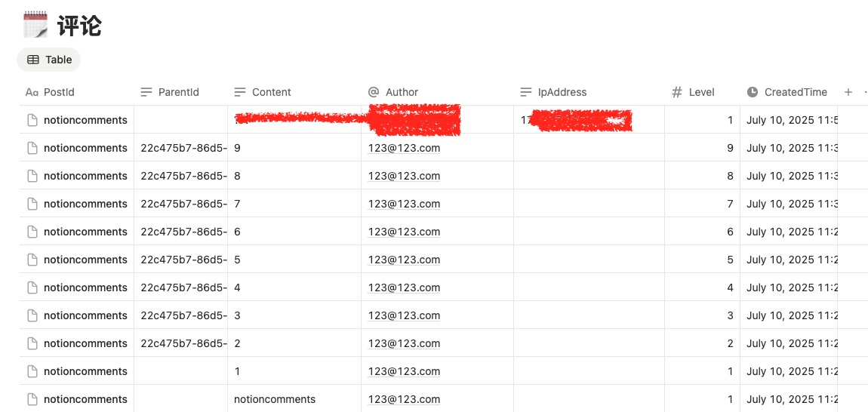Click the CreatedTime column header
The height and width of the screenshot is (412, 868).
(x=795, y=92)
